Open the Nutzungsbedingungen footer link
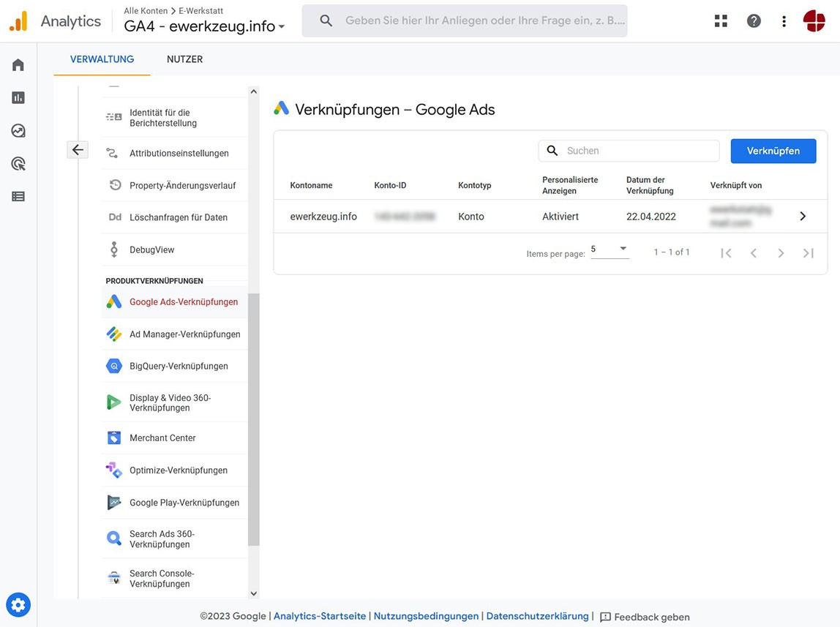Viewport: 840px width, 627px height. (x=426, y=616)
